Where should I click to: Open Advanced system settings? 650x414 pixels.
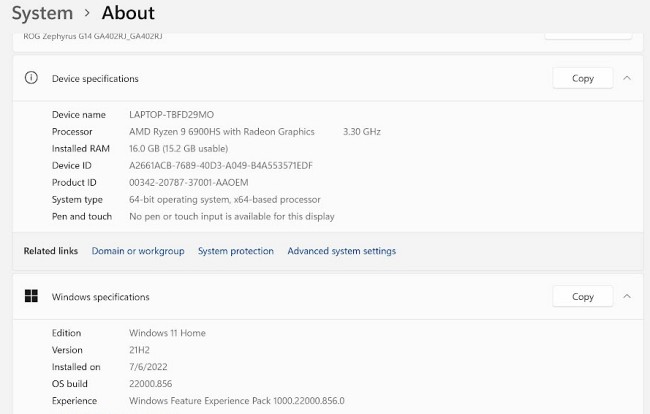[x=341, y=251]
